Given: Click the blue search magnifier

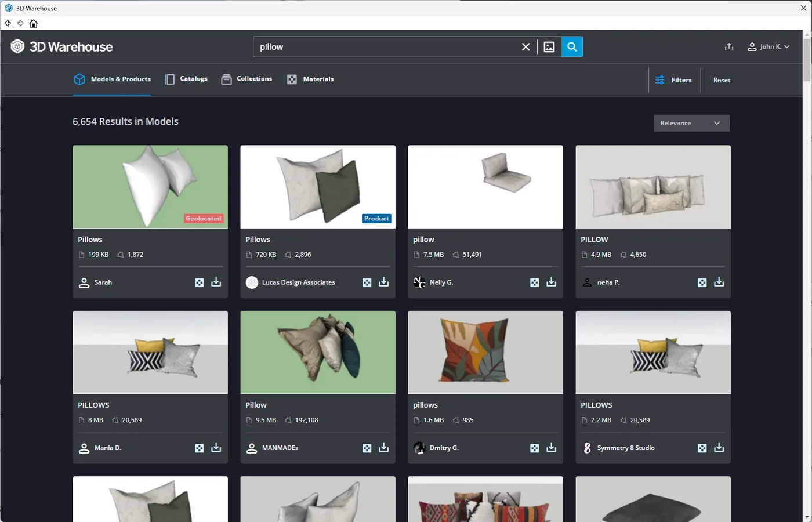Looking at the screenshot, I should (572, 46).
